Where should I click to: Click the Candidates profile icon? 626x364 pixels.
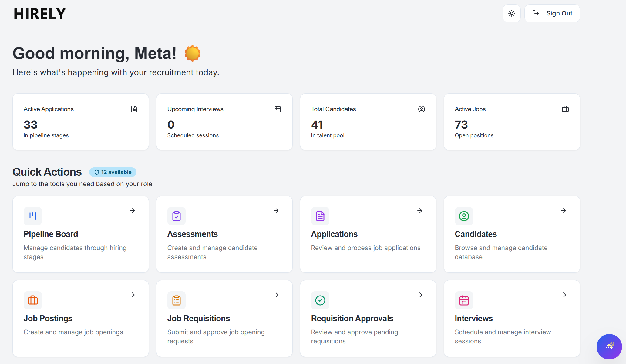pyautogui.click(x=464, y=216)
